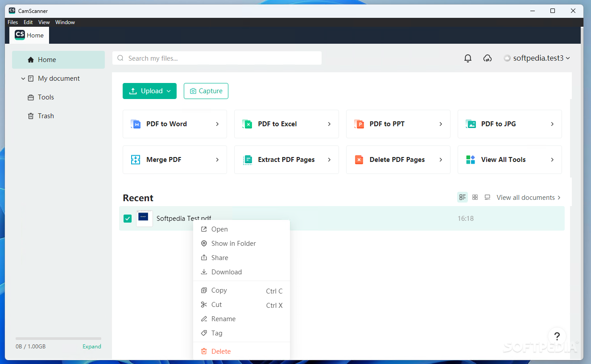
Task: Choose Copy in the context menu
Action: [x=241, y=290]
